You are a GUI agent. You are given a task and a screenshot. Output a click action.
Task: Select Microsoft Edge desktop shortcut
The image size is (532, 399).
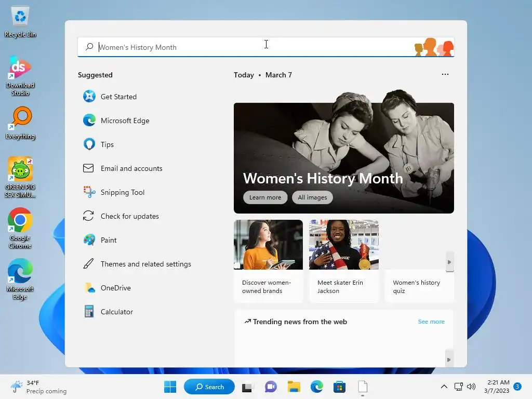(x=20, y=279)
